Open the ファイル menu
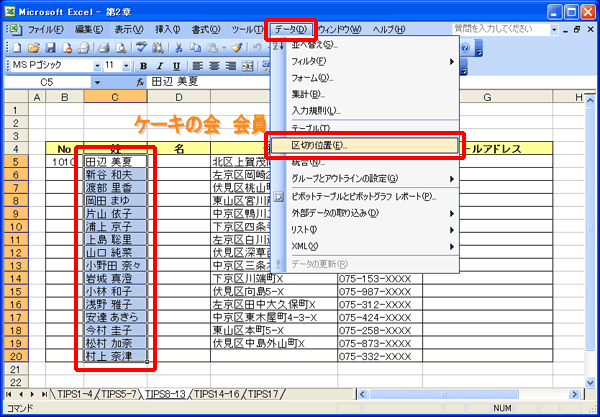Screen dimensions: 600x417 46,29
